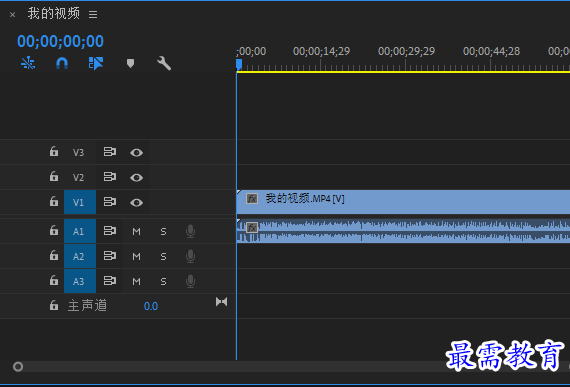Click the blue playhead marker

point(239,64)
